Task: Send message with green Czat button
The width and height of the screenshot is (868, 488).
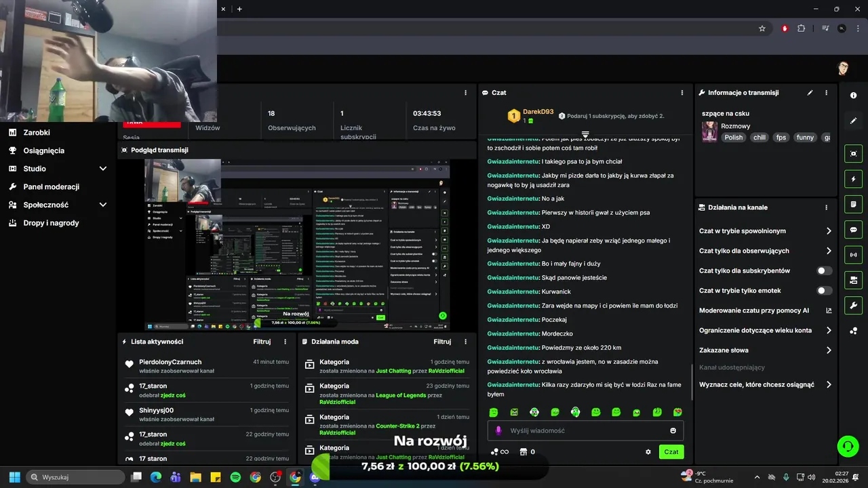Action: [x=671, y=452]
